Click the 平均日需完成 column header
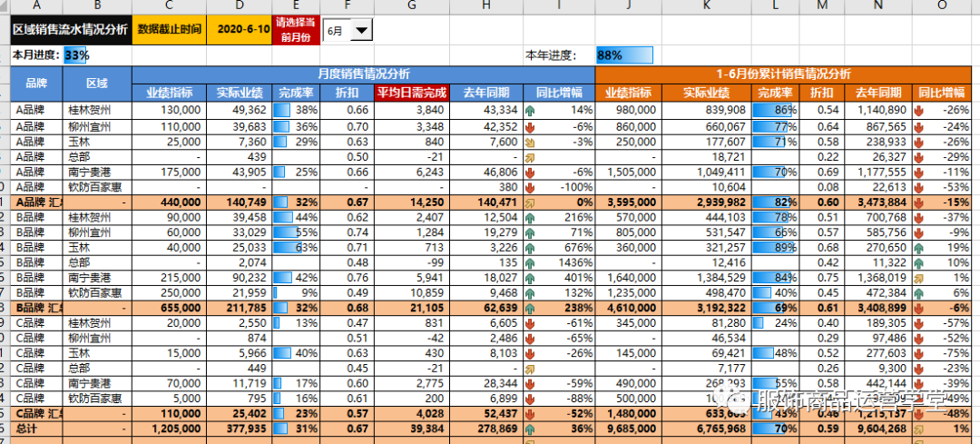The width and height of the screenshot is (980, 444). [x=411, y=94]
